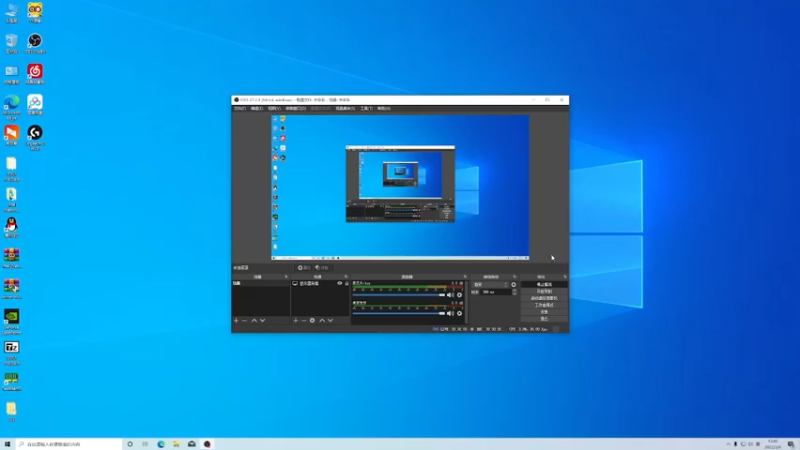Open the upper WinRAR archive on desktop
This screenshot has height=450, width=800.
click(11, 258)
